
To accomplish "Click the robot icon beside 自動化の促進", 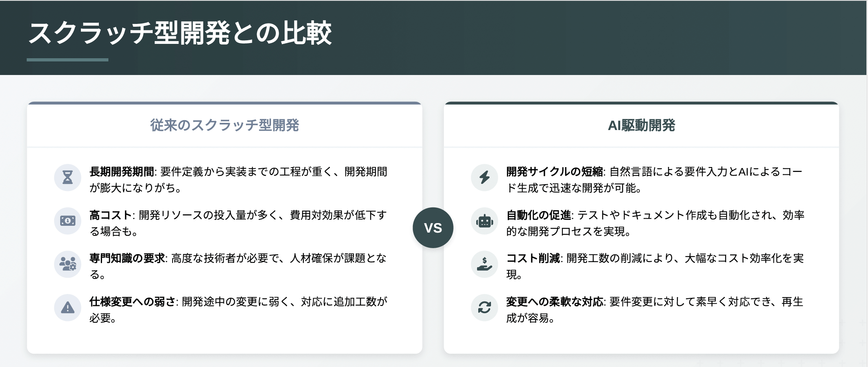I will pos(485,221).
